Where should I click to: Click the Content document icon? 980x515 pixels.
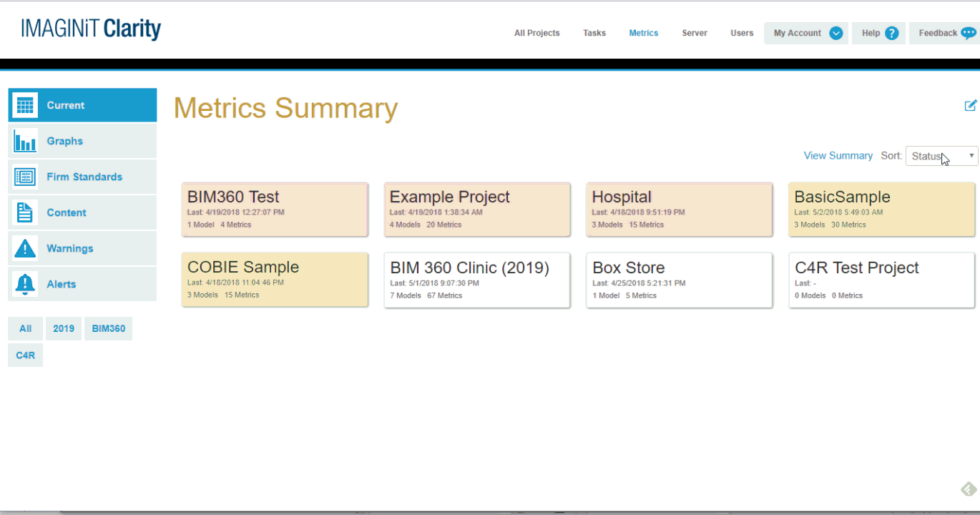tap(25, 212)
